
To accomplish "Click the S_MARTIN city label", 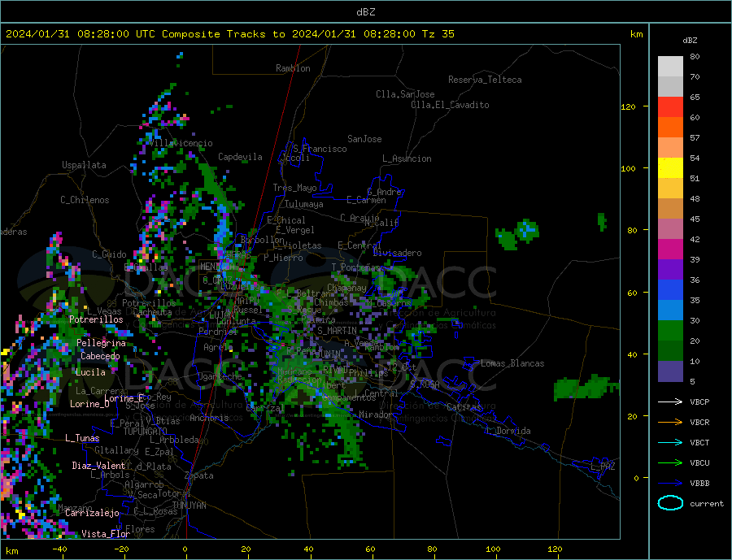I will coord(337,331).
